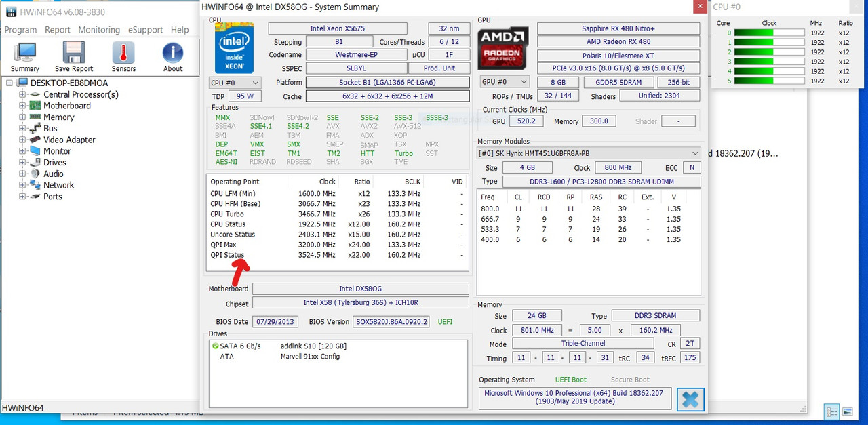Click the AES-NI feature label
The height and width of the screenshot is (425, 868).
click(226, 162)
